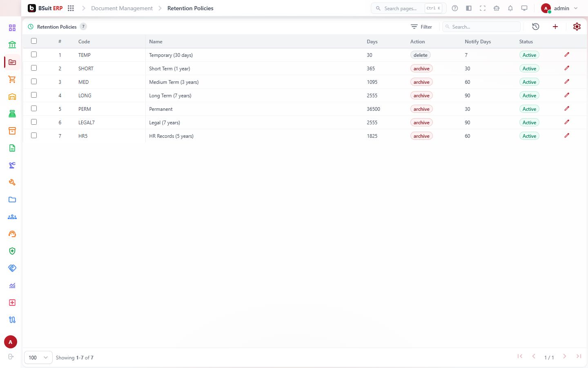Click the table Search field

pyautogui.click(x=481, y=27)
